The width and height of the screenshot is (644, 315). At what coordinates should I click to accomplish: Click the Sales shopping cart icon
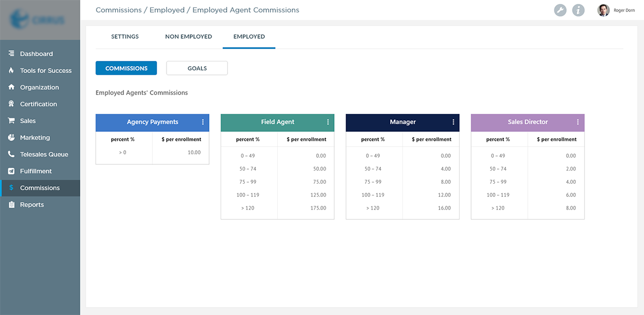(x=11, y=121)
